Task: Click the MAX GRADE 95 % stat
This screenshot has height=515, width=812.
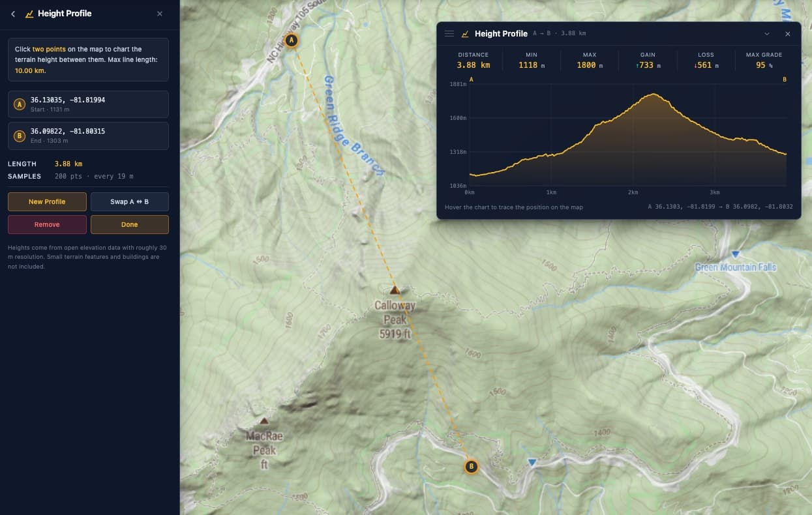Action: (764, 61)
